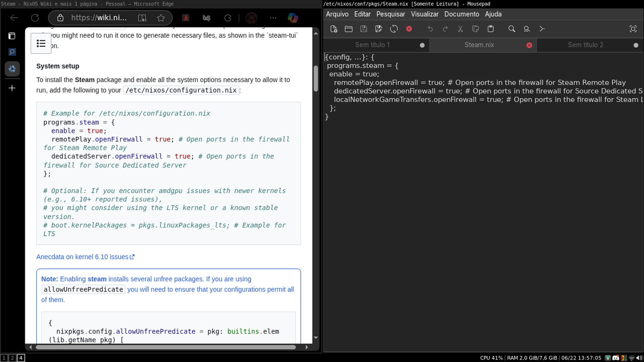This screenshot has width=644, height=362.
Task: Click the '/etc/nixos/configuration.nix' inline code
Action: coord(181,90)
